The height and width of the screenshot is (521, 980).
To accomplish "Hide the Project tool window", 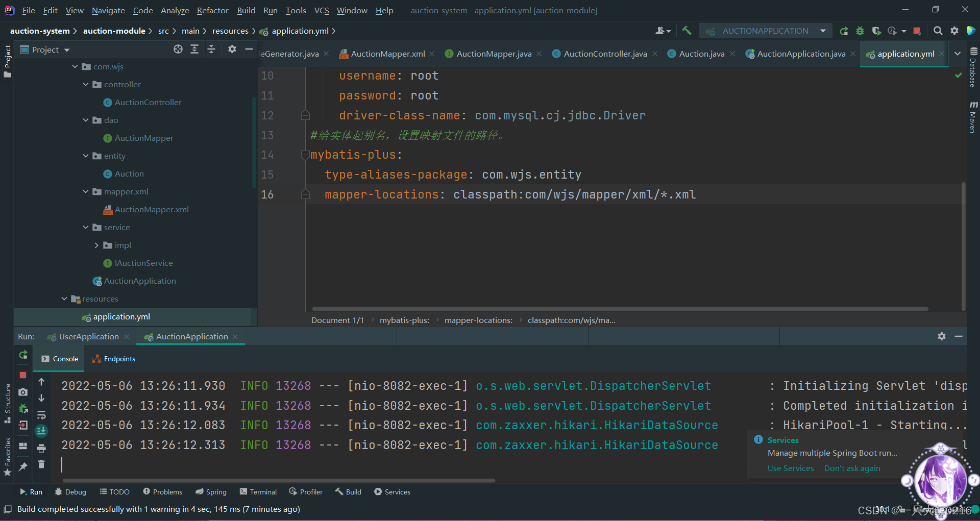I will pos(249,49).
